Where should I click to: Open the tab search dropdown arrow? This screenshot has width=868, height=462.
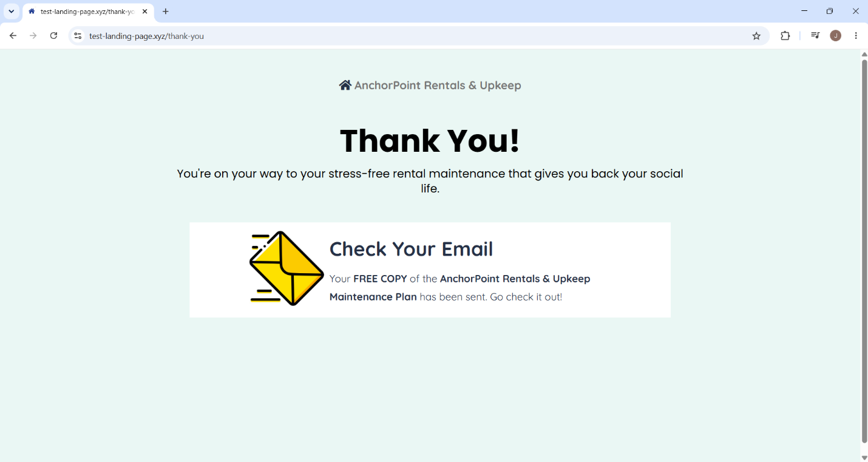(x=11, y=11)
